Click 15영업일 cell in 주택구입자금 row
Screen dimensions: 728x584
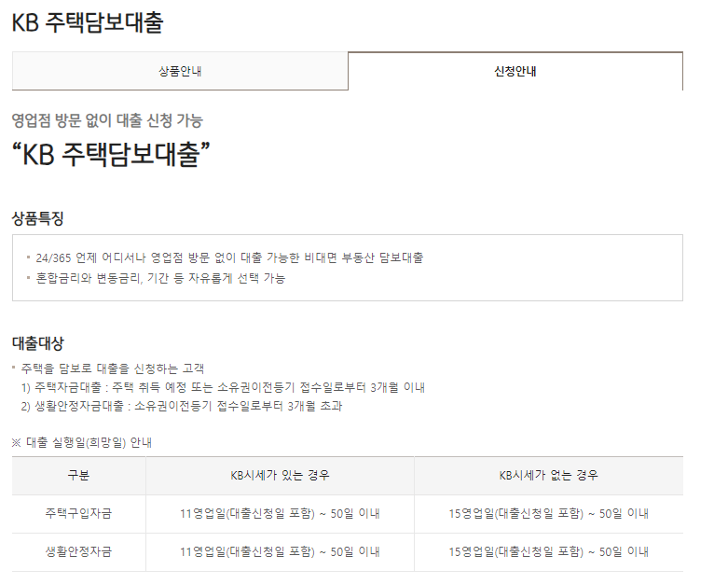pyautogui.click(x=549, y=513)
